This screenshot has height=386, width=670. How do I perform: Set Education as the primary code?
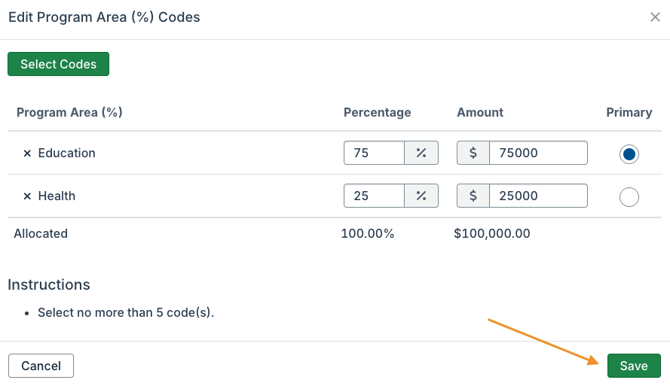click(x=629, y=154)
